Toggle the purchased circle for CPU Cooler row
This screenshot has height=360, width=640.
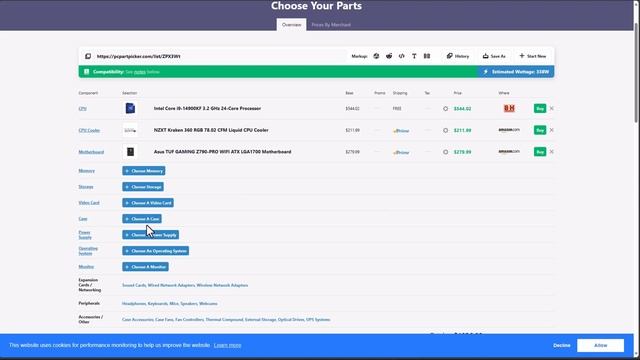pyautogui.click(x=445, y=130)
